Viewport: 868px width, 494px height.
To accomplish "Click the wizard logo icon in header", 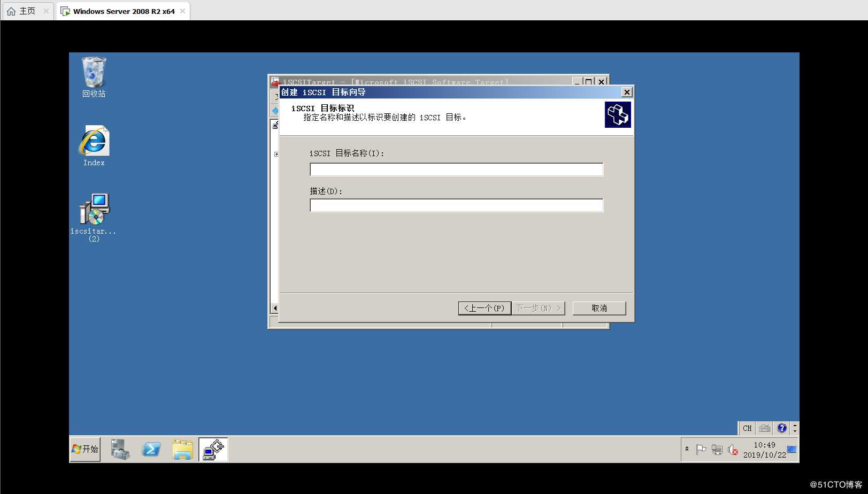I will (618, 115).
